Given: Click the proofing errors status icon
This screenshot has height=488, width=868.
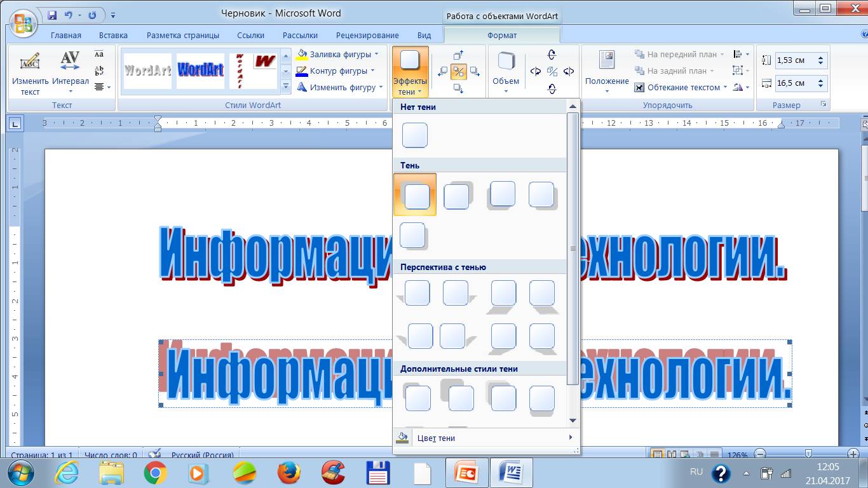Looking at the screenshot, I should point(154,454).
